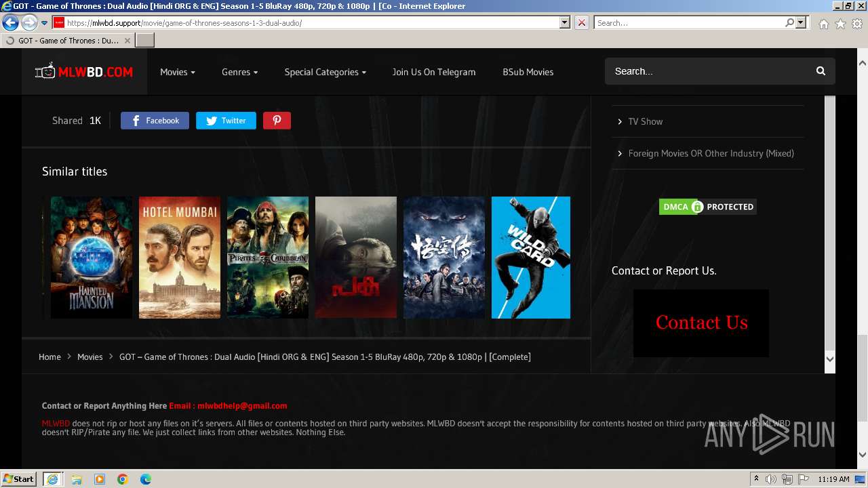The width and height of the screenshot is (868, 488).
Task: Click the page scrollbar down arrow
Action: pos(862,455)
